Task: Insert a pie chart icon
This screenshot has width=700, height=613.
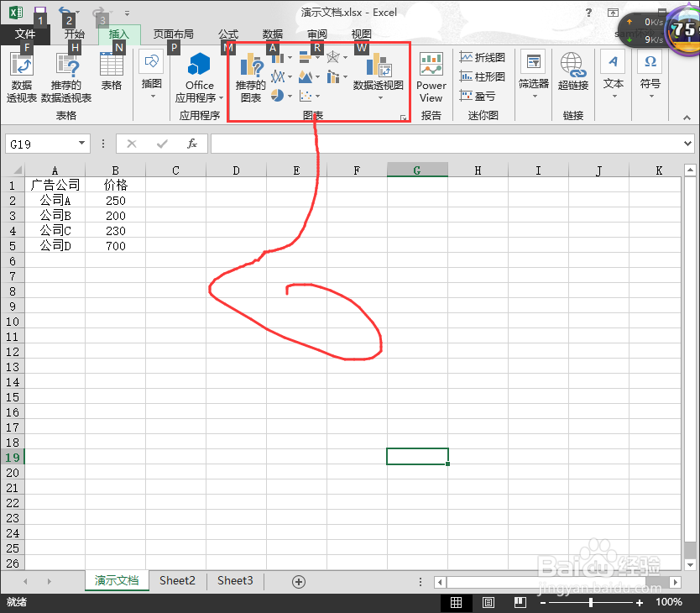Action: 278,96
